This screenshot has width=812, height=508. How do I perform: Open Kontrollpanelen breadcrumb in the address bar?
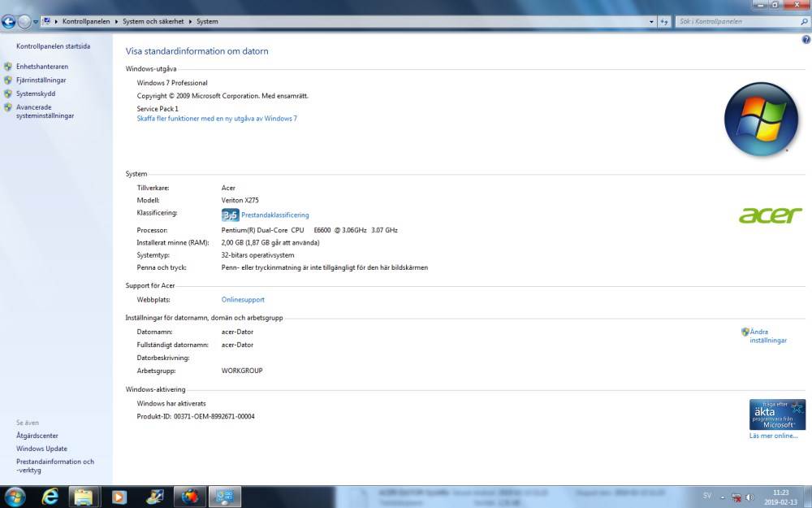[x=86, y=21]
